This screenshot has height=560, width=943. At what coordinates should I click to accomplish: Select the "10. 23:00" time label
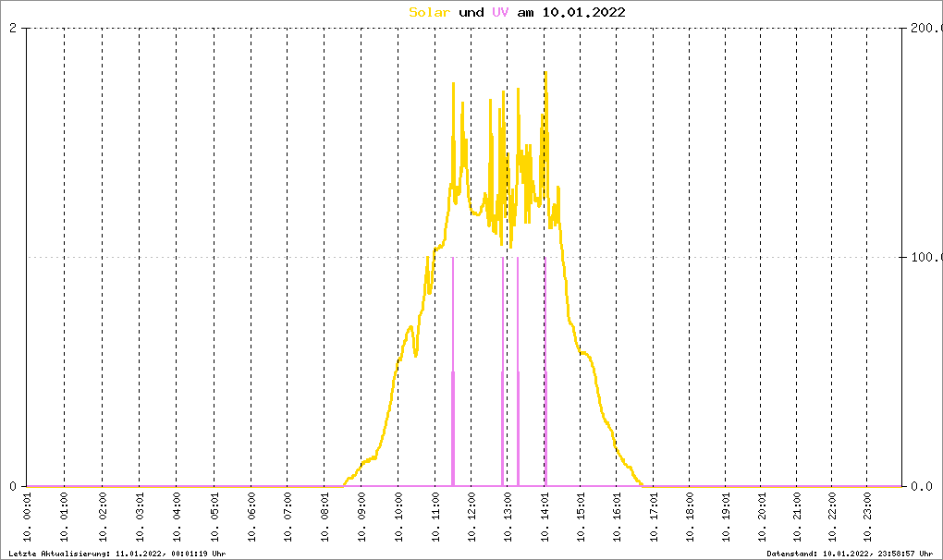point(866,518)
